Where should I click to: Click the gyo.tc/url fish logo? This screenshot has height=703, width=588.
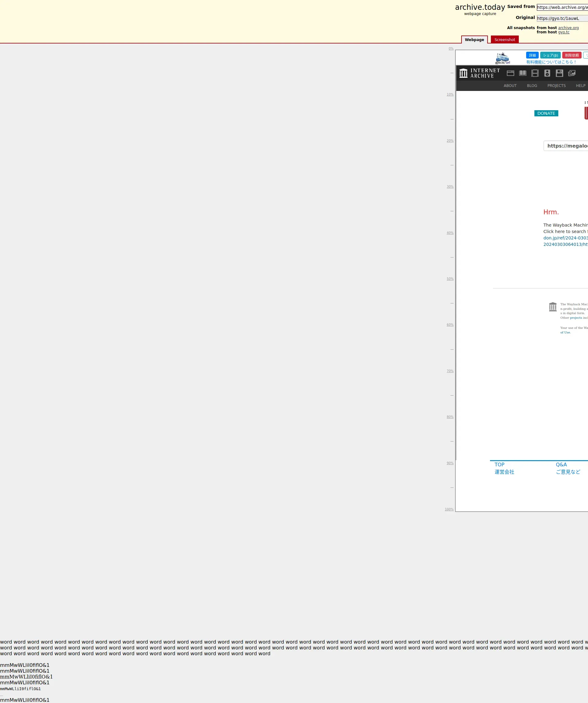pyautogui.click(x=502, y=58)
